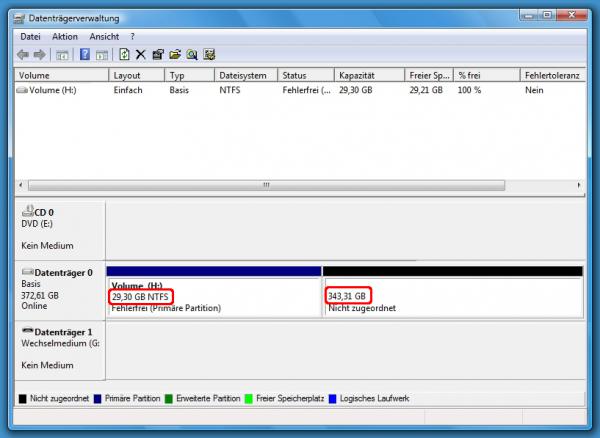Click the Open folder toolbar icon
600x438 pixels.
175,55
